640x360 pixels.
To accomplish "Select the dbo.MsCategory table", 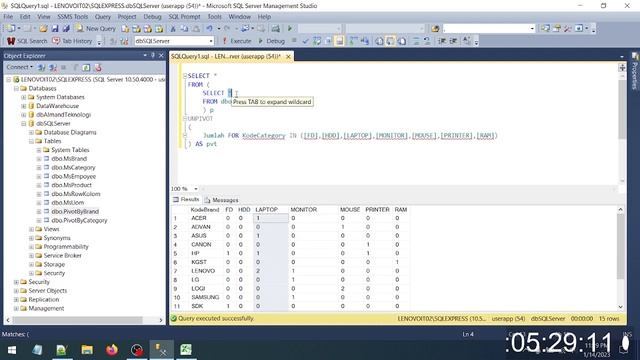I will (x=73, y=167).
